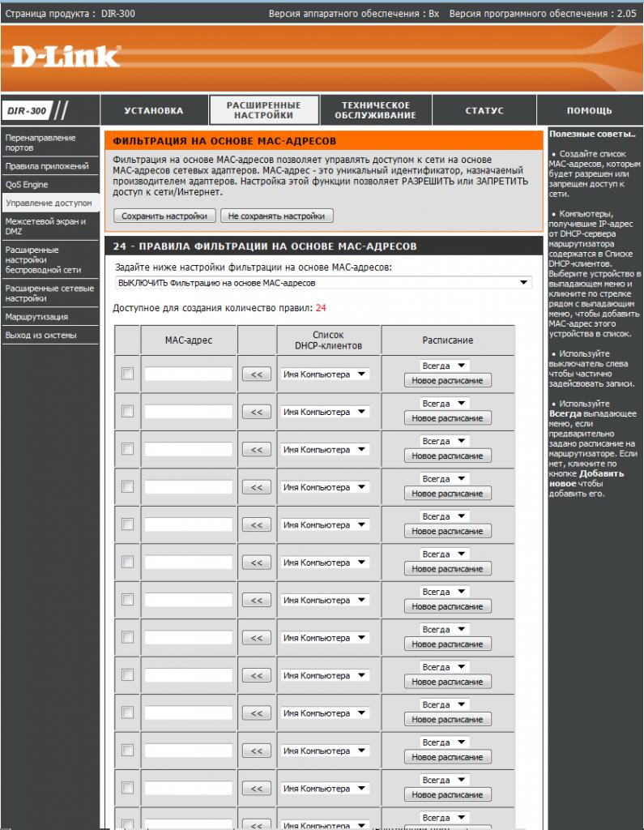
Task: Click the << button in second rule row
Action: [x=257, y=412]
